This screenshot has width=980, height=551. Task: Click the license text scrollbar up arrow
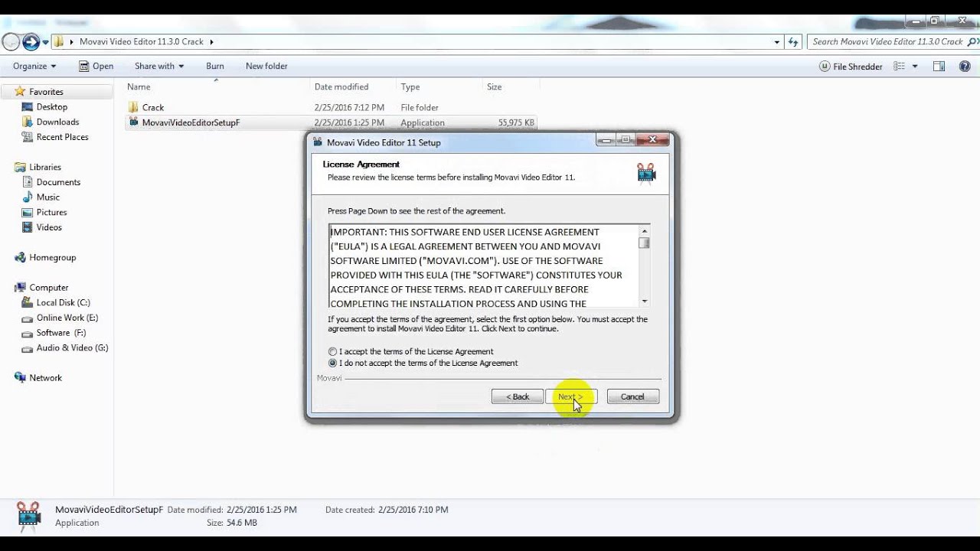coord(645,231)
